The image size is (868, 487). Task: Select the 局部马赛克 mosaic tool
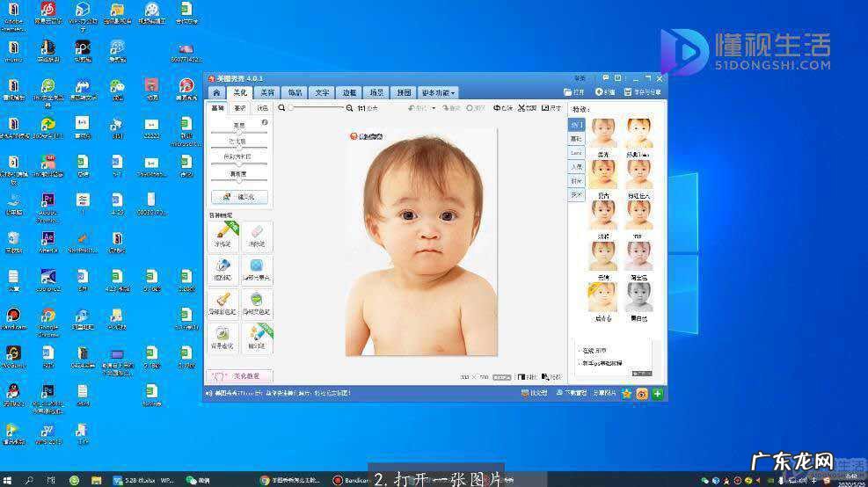click(x=257, y=270)
